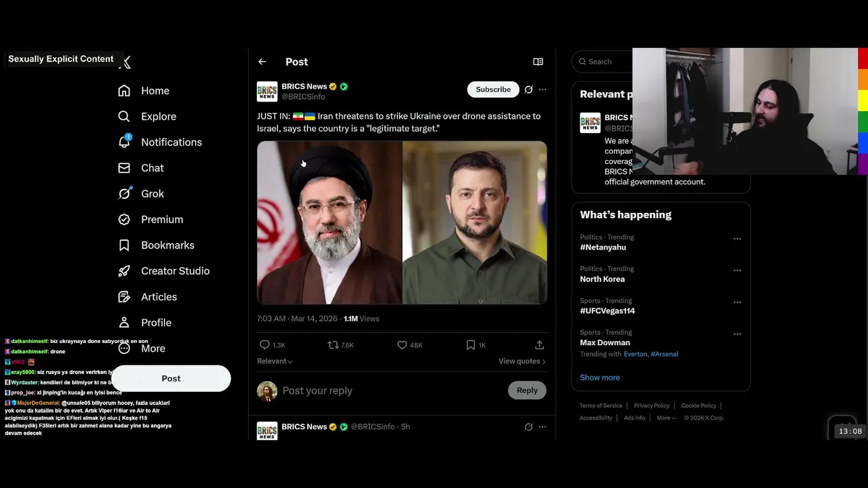Open View quotes link
This screenshot has height=488, width=868.
[522, 361]
